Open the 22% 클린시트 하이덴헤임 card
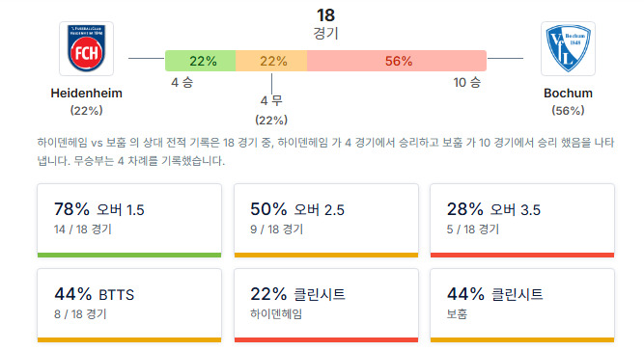The image size is (644, 351). pyautogui.click(x=326, y=306)
